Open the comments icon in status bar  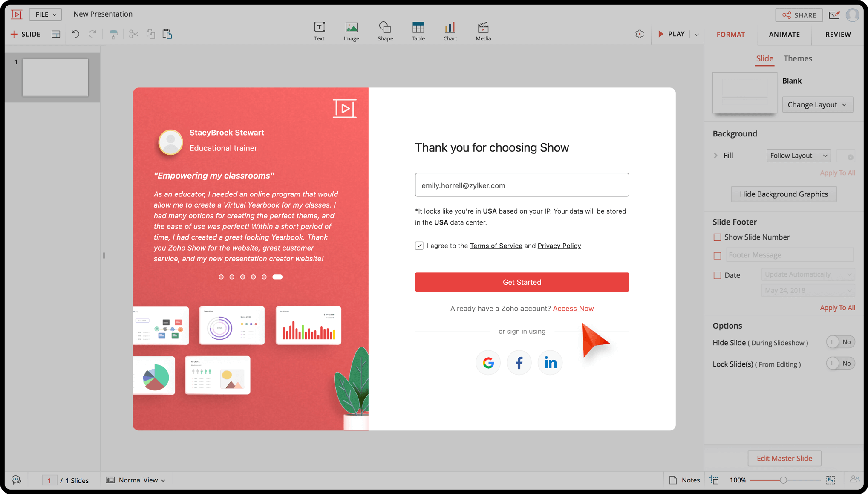click(x=16, y=480)
